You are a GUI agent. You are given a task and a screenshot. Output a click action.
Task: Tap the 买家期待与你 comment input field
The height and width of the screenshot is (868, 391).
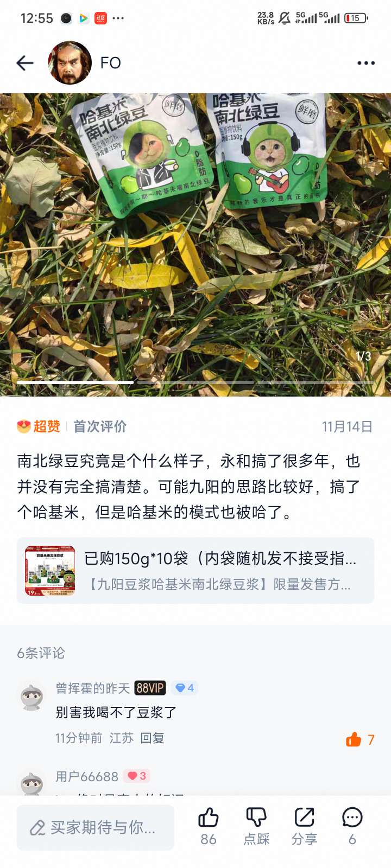click(x=96, y=827)
